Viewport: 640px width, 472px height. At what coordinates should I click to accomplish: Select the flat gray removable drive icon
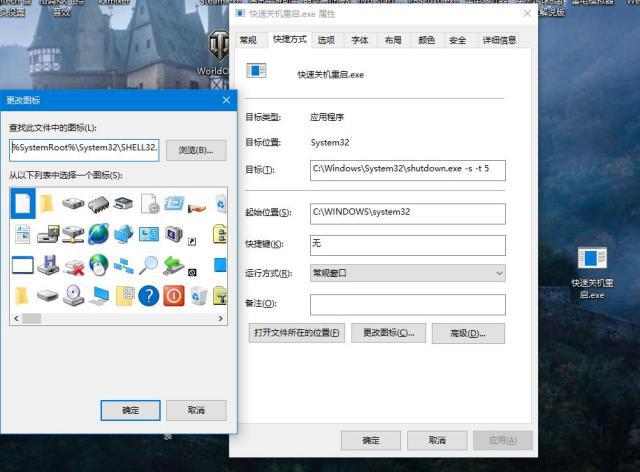pyautogui.click(x=48, y=295)
